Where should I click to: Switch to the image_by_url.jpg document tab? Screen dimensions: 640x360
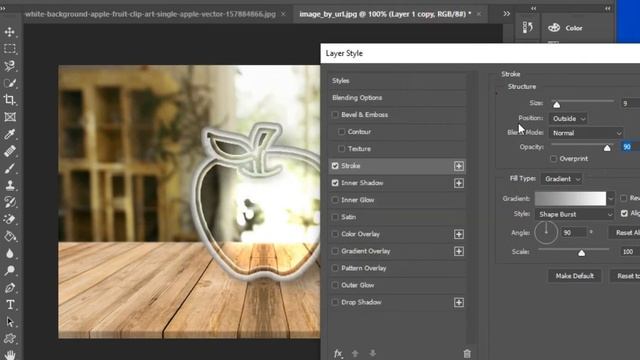385,14
